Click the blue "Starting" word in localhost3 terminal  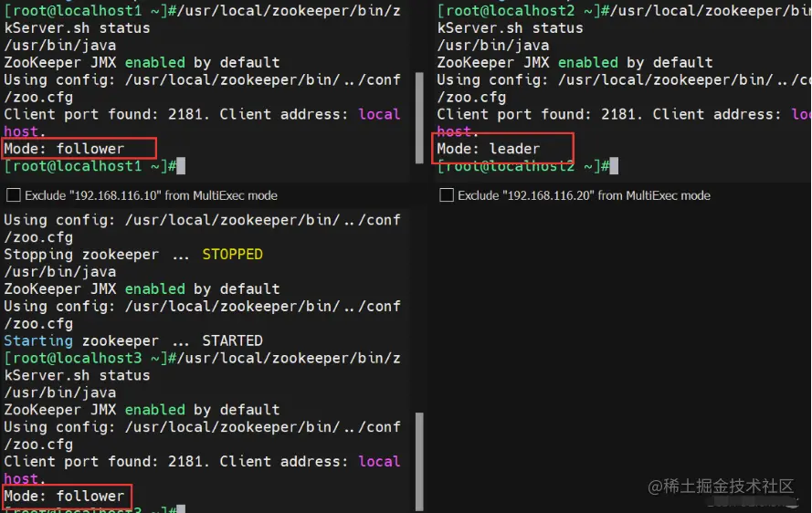tap(38, 341)
